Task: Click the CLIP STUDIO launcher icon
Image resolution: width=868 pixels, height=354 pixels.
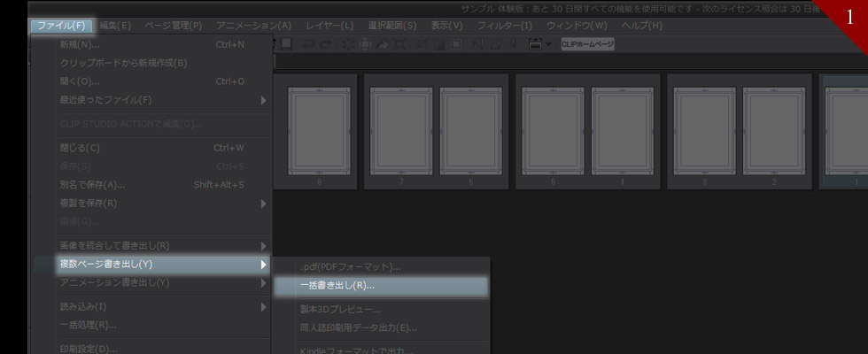Action: [x=535, y=44]
